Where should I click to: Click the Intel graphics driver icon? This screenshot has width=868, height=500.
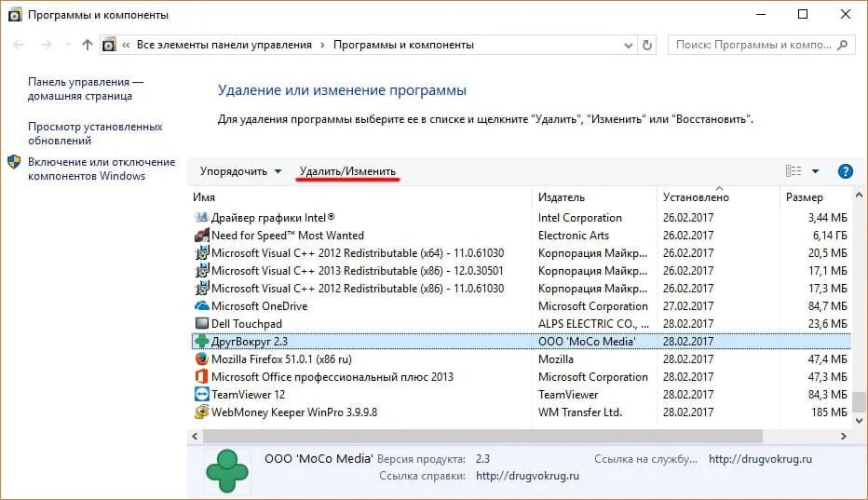click(x=202, y=218)
